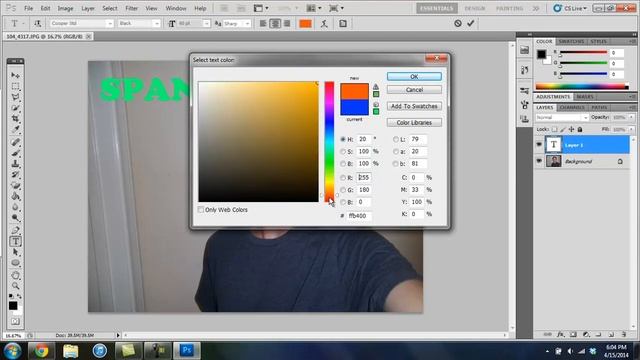Open the Layer menu
Image resolution: width=640 pixels, height=360 pixels.
point(88,8)
